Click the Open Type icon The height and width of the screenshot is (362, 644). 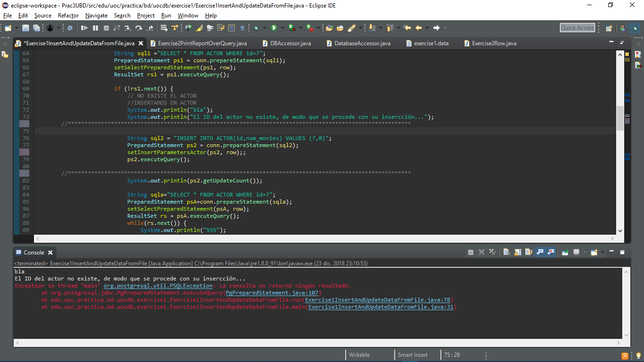pyautogui.click(x=329, y=28)
